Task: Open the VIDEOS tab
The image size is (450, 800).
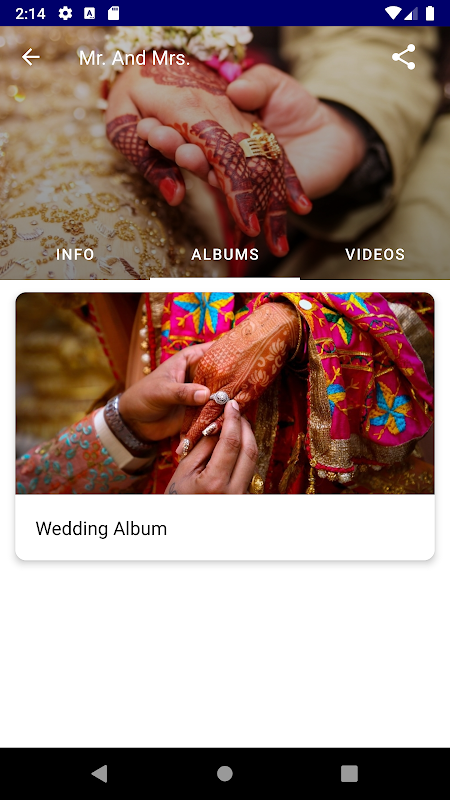Action: (x=375, y=254)
